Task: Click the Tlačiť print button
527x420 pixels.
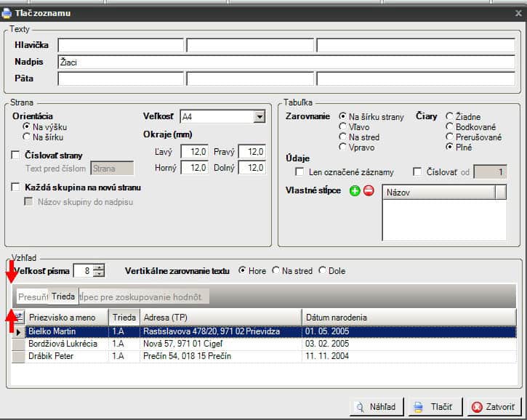Action: point(435,407)
